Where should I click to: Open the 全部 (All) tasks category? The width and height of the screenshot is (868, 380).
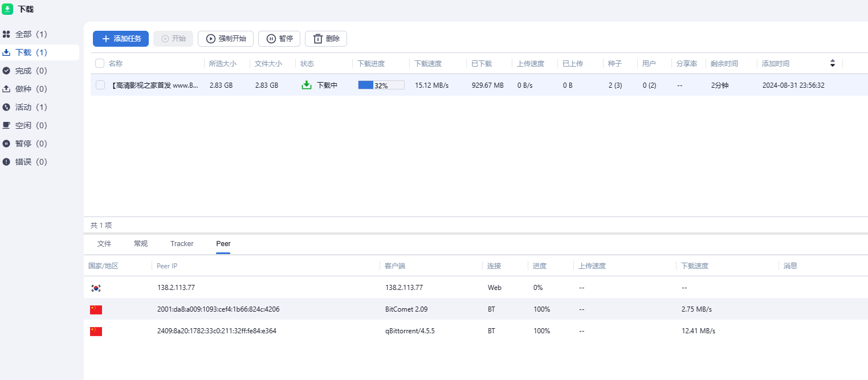[31, 34]
